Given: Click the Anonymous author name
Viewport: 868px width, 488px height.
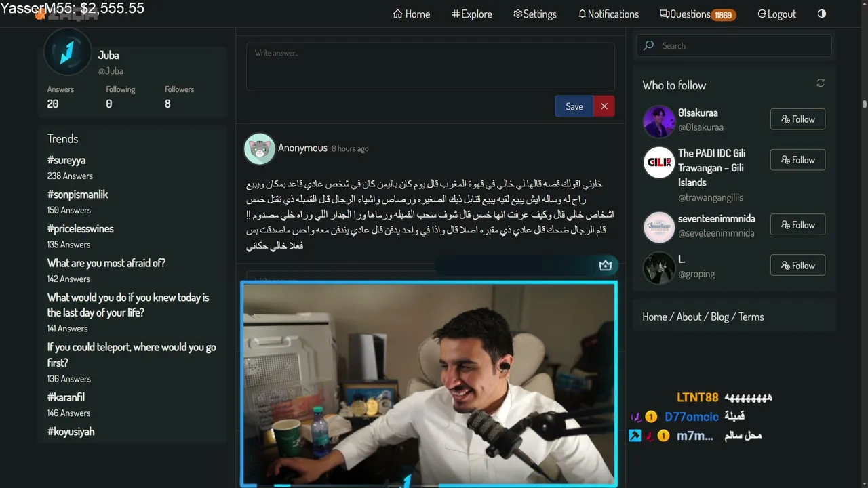Looking at the screenshot, I should click(302, 148).
